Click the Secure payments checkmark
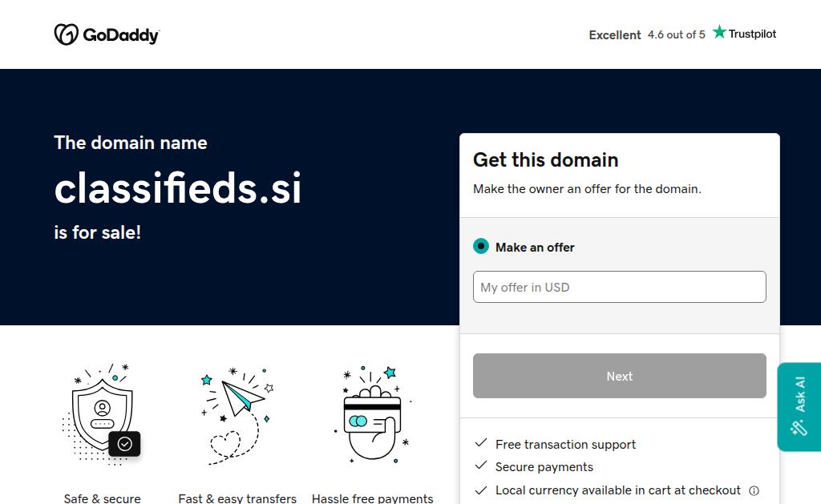821x504 pixels. click(481, 466)
